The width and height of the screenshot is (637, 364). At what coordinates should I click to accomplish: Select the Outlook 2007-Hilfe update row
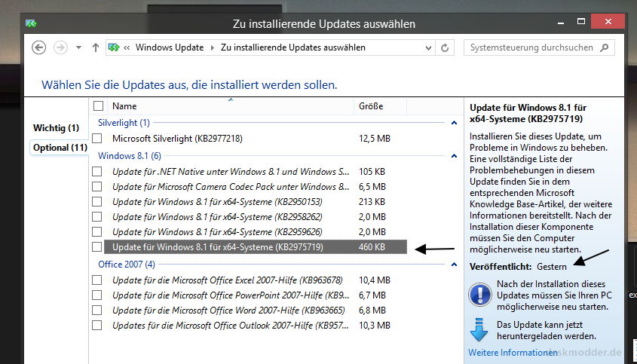[x=256, y=325]
